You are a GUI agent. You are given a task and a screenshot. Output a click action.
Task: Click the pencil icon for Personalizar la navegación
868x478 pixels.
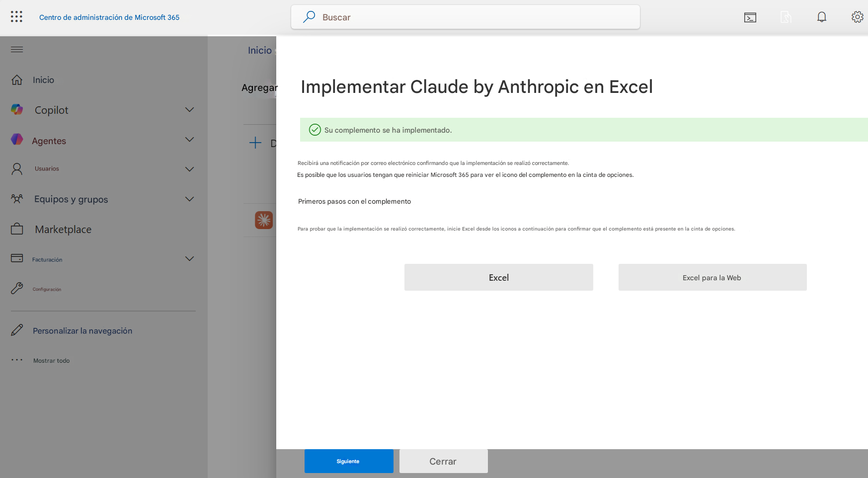tap(17, 330)
